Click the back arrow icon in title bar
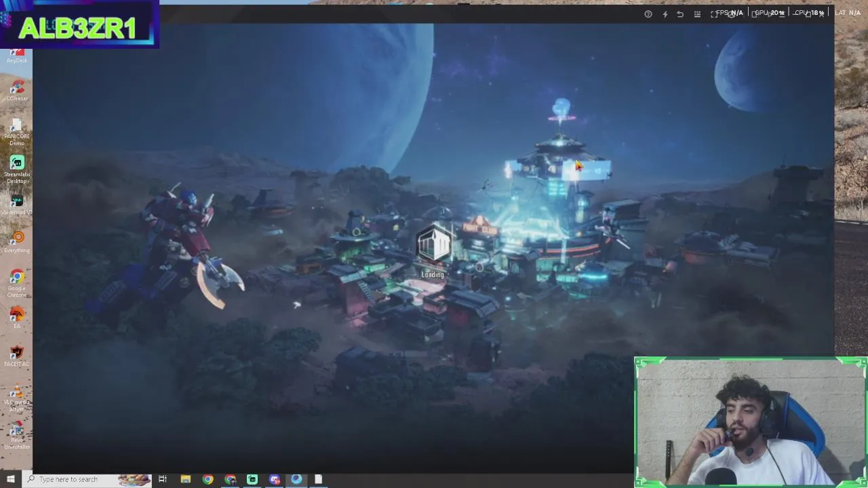This screenshot has height=488, width=868. coord(680,14)
